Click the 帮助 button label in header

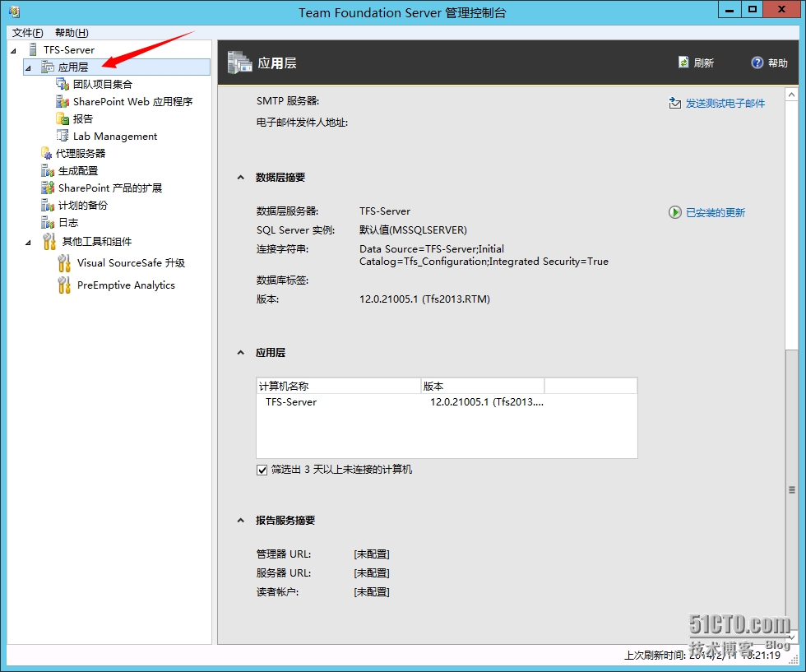[x=778, y=63]
